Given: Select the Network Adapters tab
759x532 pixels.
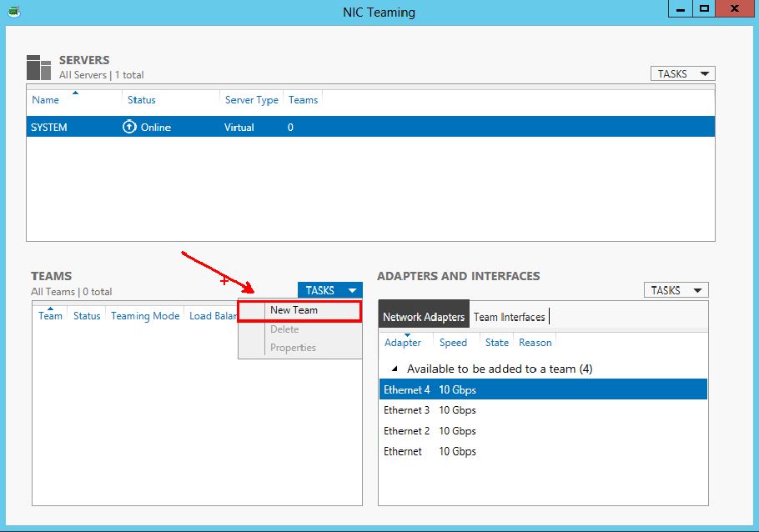Looking at the screenshot, I should (x=423, y=317).
